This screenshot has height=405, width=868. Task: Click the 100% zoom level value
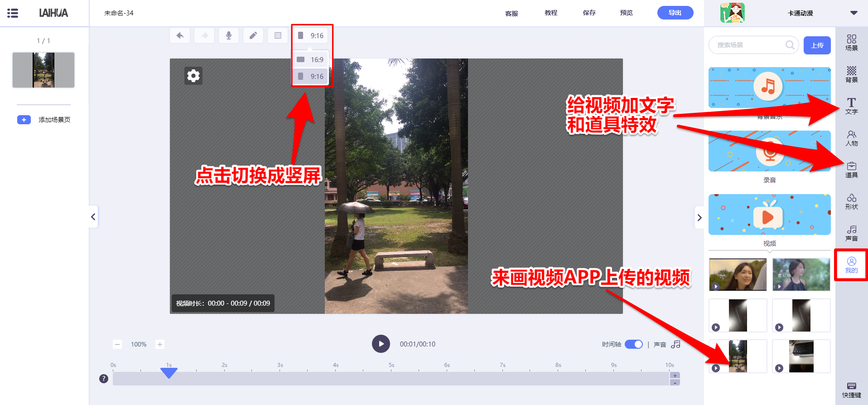(x=139, y=344)
